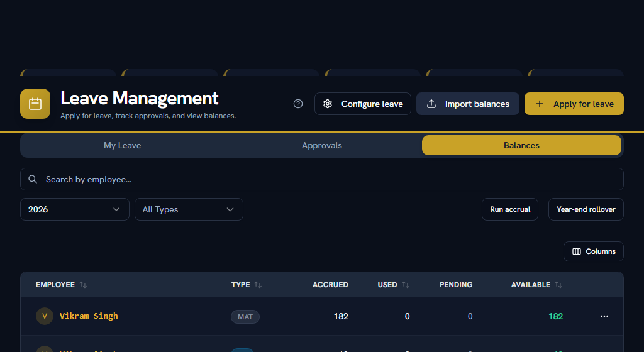Click the search magnifier icon
Image resolution: width=644 pixels, height=352 pixels.
(x=33, y=179)
